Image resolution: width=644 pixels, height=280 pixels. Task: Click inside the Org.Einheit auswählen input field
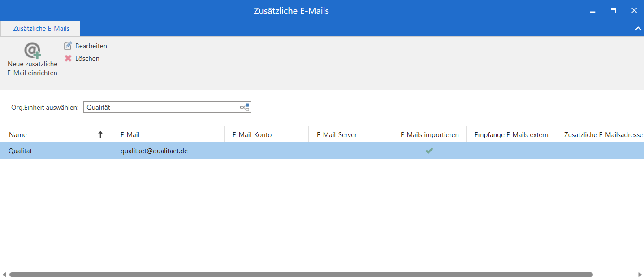[x=157, y=107]
